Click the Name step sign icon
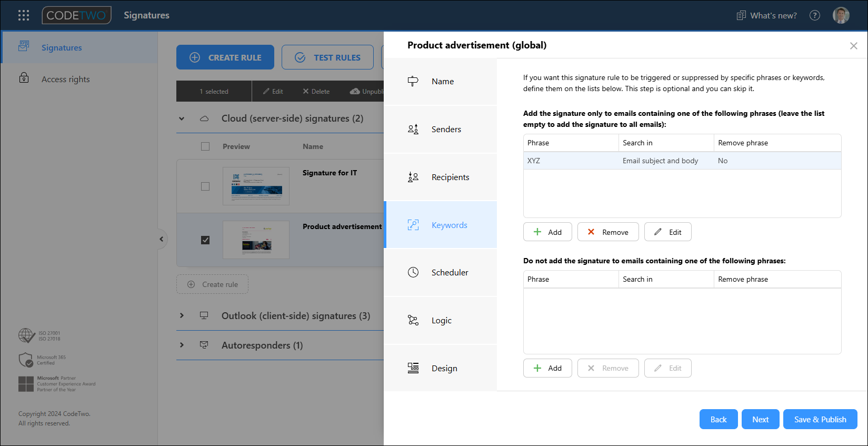This screenshot has height=446, width=868. [x=413, y=81]
